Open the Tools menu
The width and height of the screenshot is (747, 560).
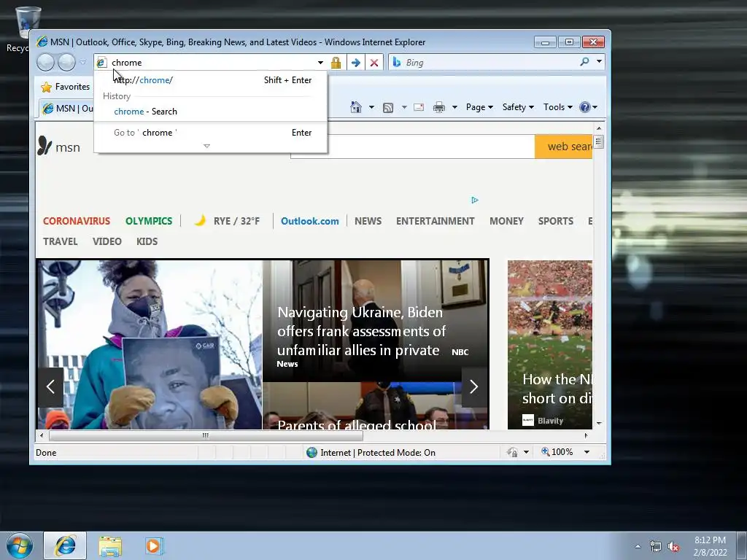[558, 107]
